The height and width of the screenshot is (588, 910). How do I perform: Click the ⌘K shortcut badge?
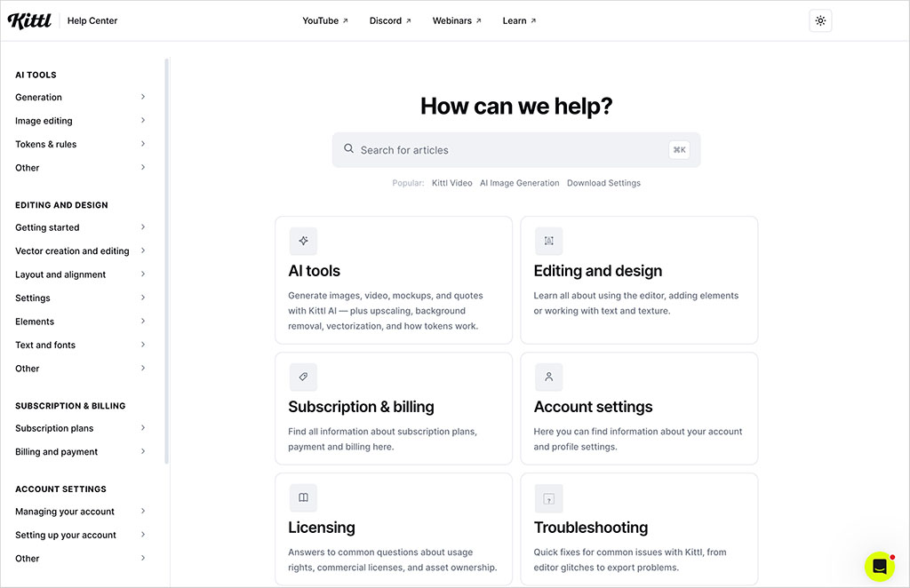pyautogui.click(x=679, y=149)
